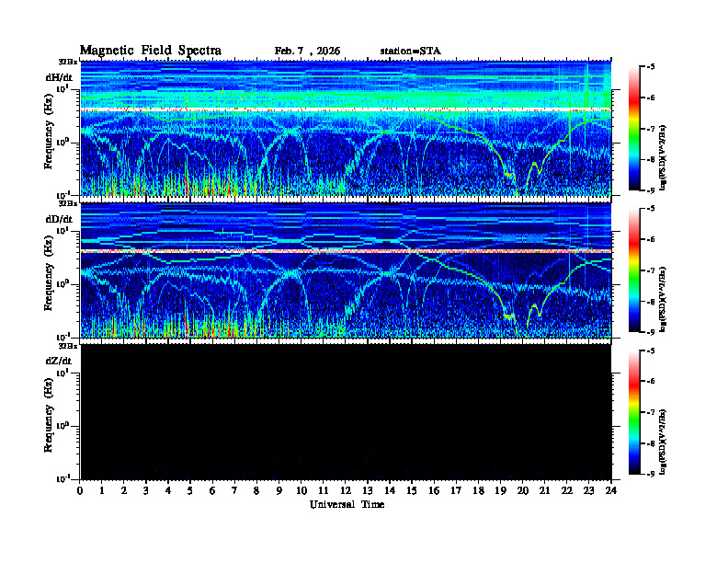Click hour 0 tick label on time axis

[80, 491]
